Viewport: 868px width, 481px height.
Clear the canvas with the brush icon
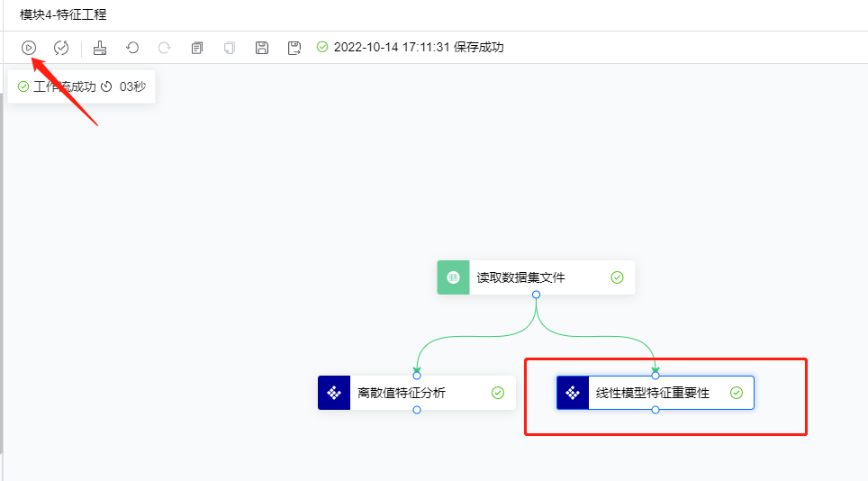100,48
